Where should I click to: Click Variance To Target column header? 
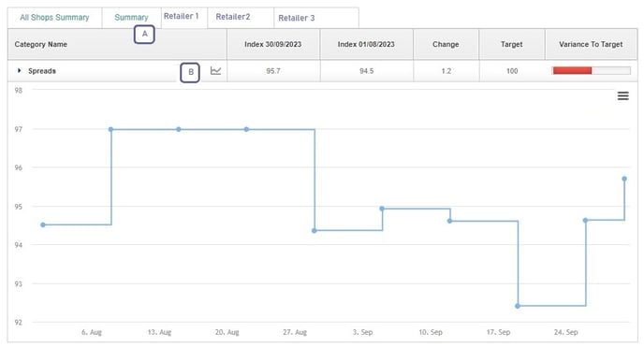coord(591,44)
